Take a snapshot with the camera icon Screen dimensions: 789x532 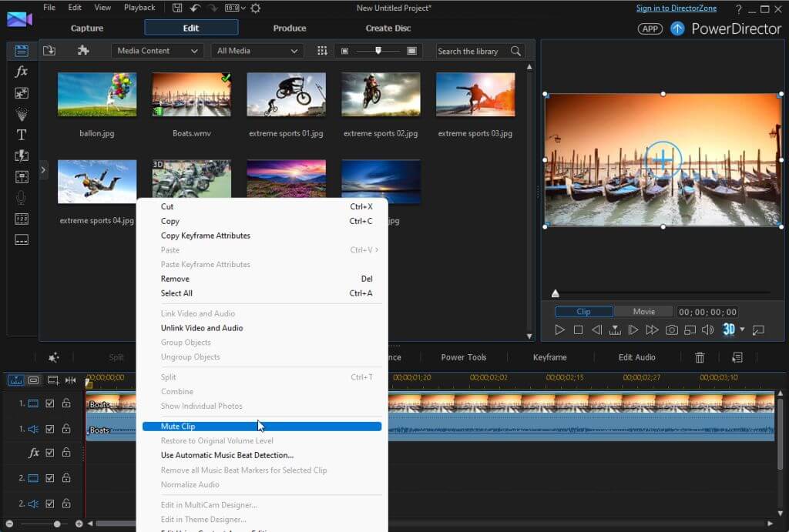coord(672,330)
